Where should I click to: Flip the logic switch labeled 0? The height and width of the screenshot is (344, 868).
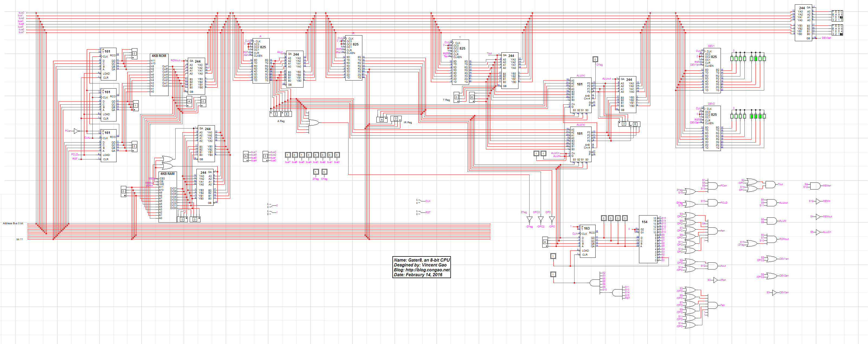point(272,205)
